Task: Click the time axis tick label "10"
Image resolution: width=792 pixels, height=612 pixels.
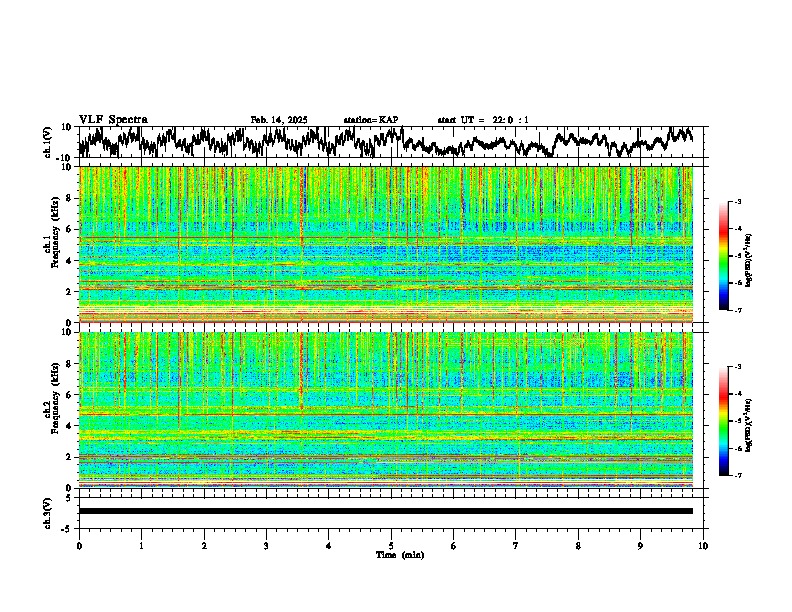Action: click(703, 546)
